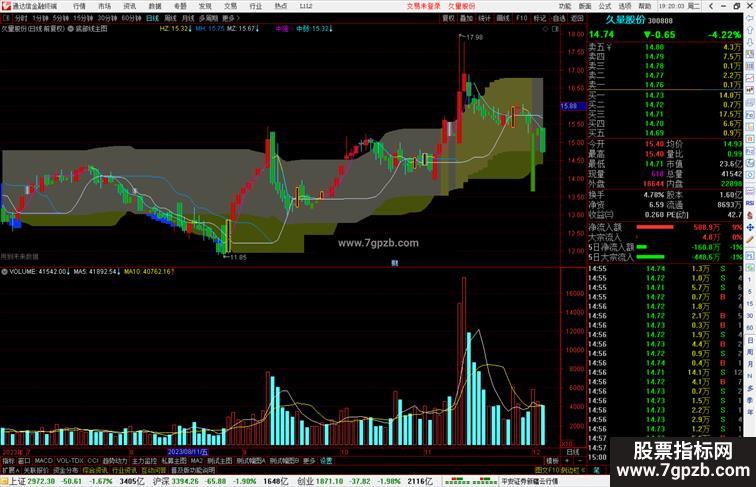Open the 热点 menu

[x=281, y=6]
